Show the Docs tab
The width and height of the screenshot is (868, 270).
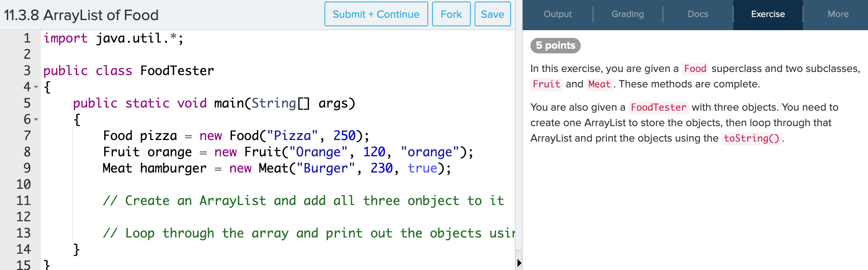click(698, 14)
